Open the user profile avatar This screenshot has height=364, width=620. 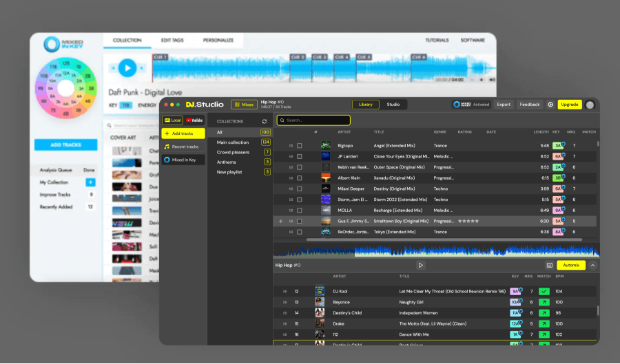coord(590,105)
